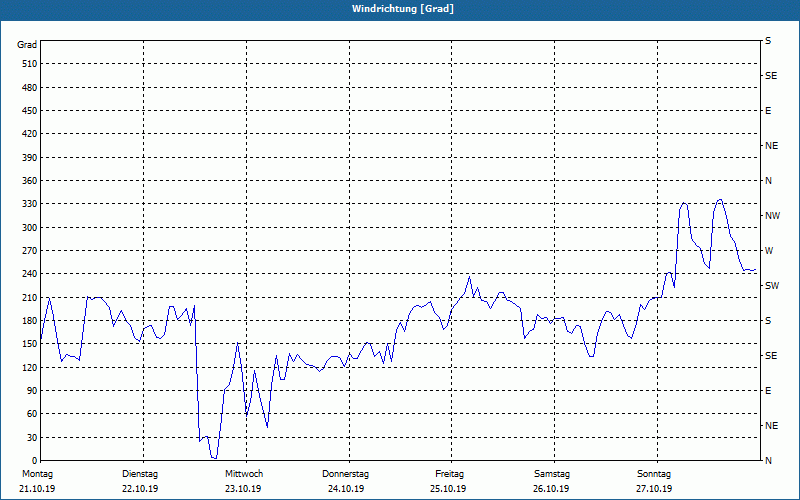Image resolution: width=800 pixels, height=500 pixels.
Task: Select the 270 axis value
Action: 30,251
